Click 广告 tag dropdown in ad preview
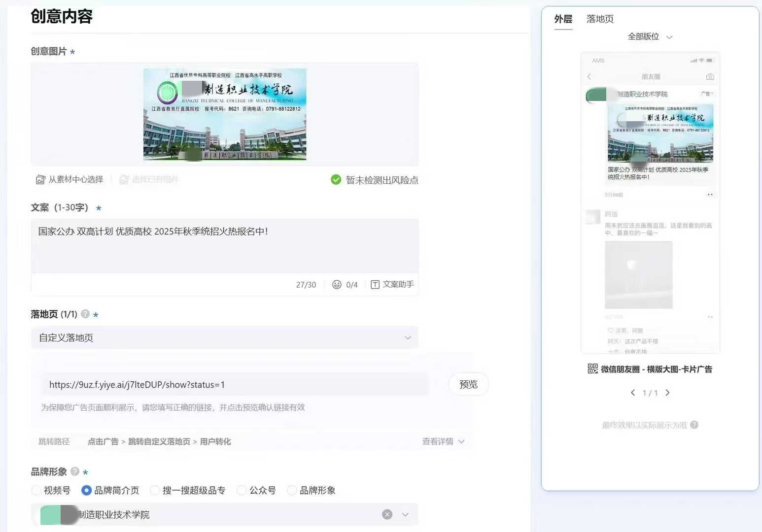Image resolution: width=762 pixels, height=532 pixels. tap(707, 94)
